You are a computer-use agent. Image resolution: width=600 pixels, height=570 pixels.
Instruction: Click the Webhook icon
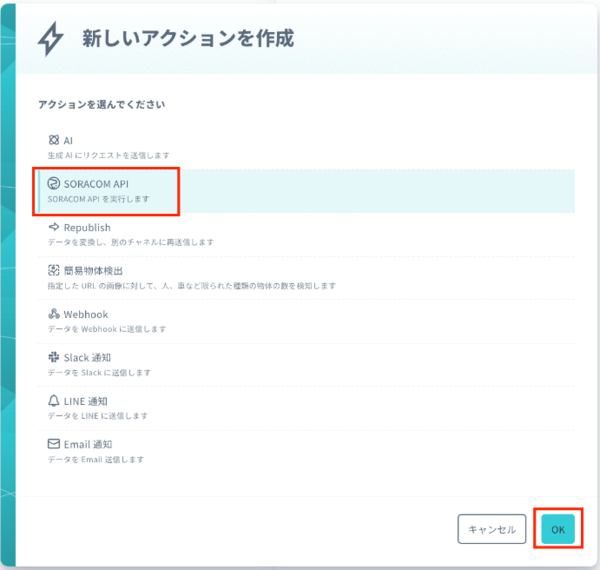(54, 314)
